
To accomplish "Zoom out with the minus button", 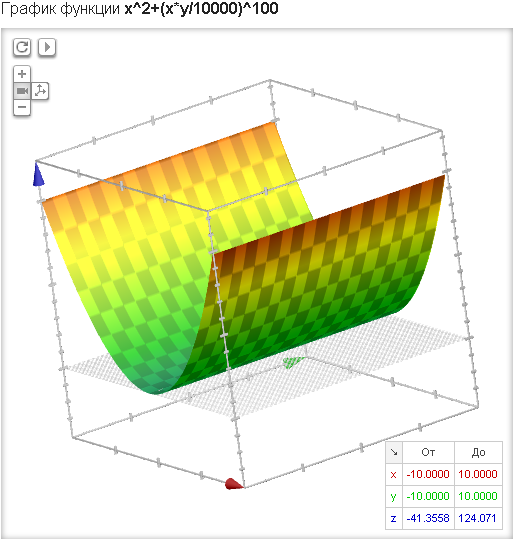I will click(x=22, y=108).
